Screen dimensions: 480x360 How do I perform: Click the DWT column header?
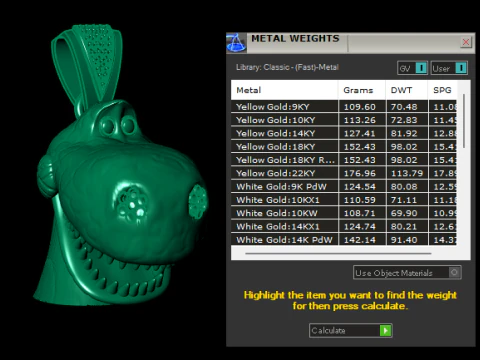[407, 90]
